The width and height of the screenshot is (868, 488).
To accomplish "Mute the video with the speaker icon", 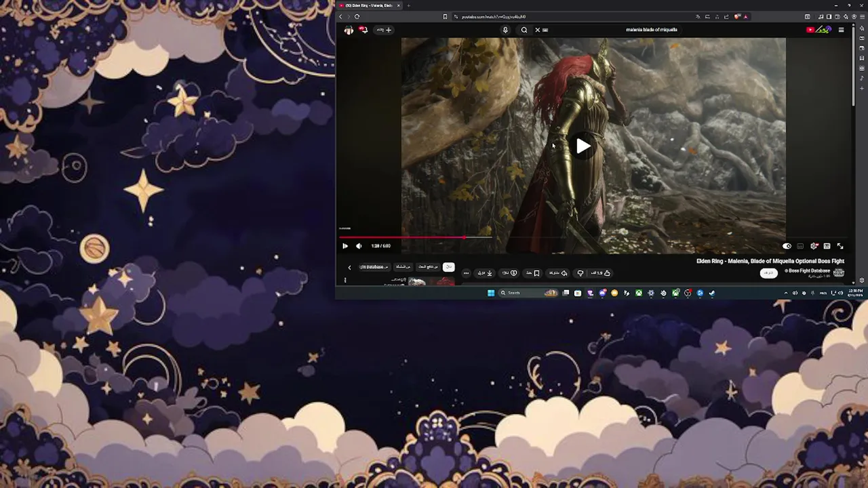I will [x=359, y=246].
